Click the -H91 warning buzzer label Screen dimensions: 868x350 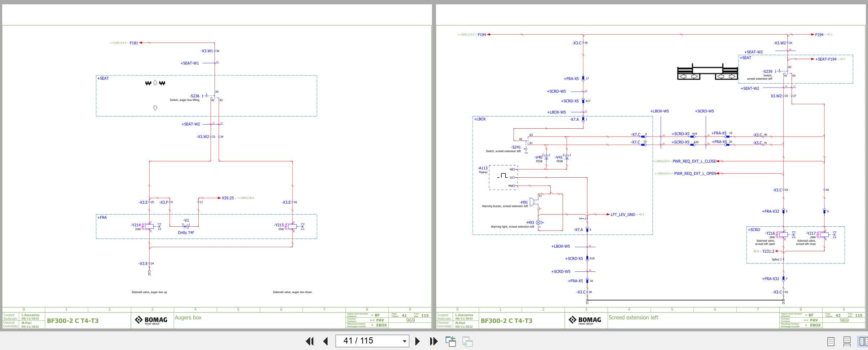pyautogui.click(x=524, y=202)
